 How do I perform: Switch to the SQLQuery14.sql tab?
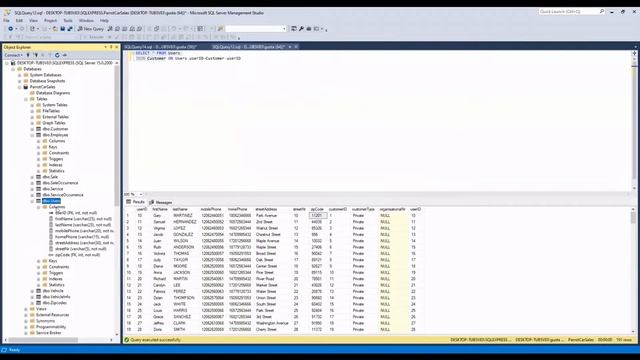160,47
